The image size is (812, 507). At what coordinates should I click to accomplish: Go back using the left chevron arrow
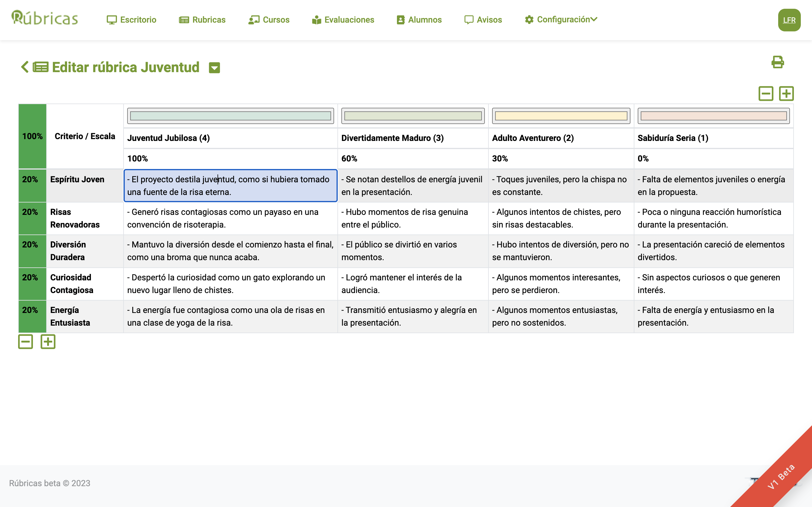pos(24,67)
